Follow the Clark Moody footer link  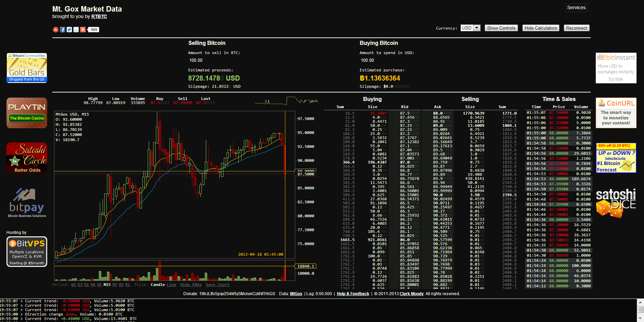pos(412,294)
